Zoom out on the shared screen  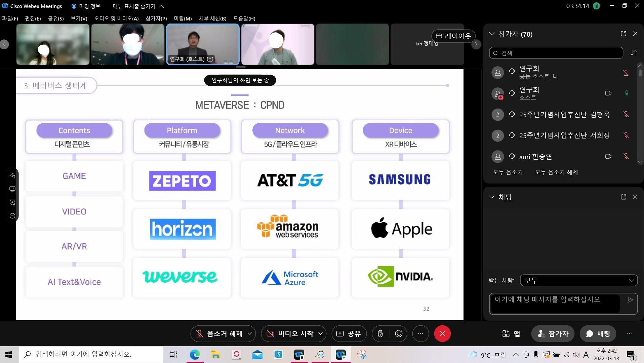click(x=12, y=216)
